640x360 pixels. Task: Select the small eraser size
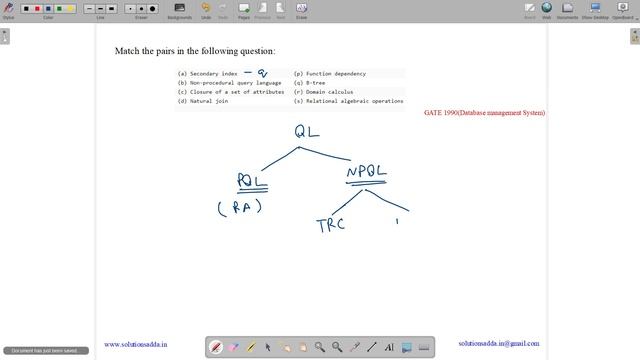point(130,9)
